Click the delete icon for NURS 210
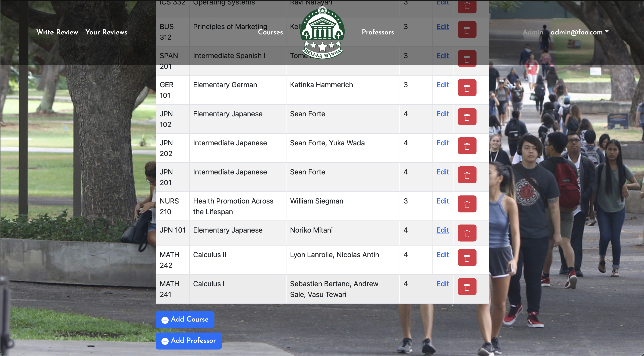The width and height of the screenshot is (644, 356). tap(467, 204)
